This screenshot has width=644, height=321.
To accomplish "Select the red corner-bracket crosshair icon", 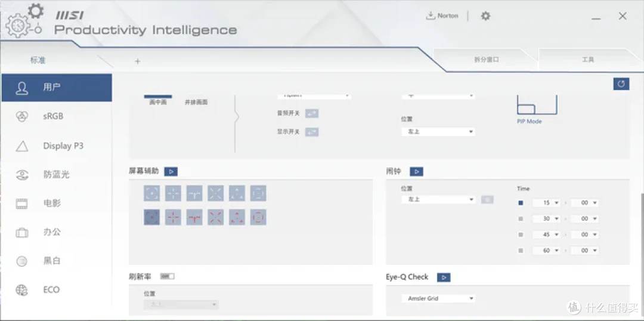I will 151,217.
